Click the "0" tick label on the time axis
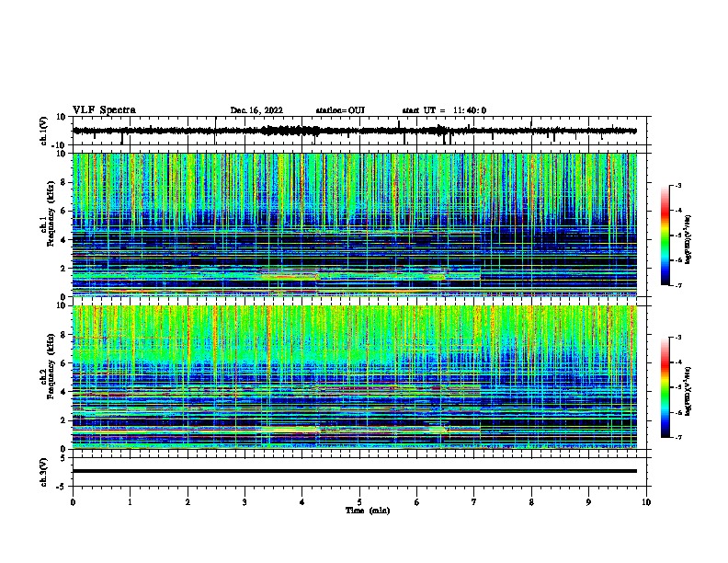This screenshot has width=728, height=563. pos(73,502)
